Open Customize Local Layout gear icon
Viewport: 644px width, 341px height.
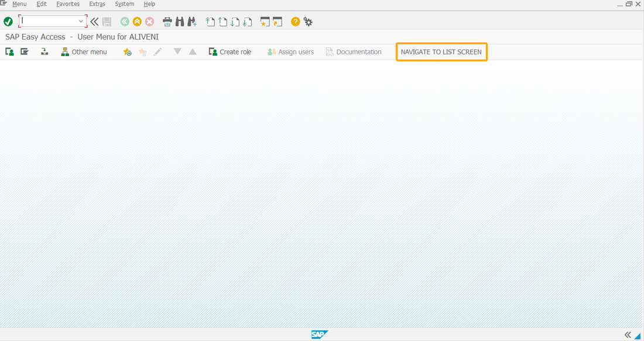click(308, 22)
